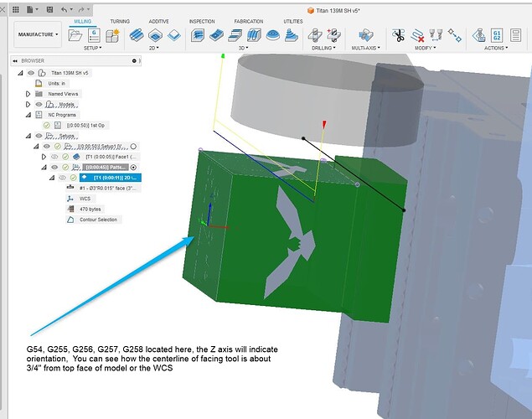Open the ACTIONS panel dropdown
Screen dimensions: 532x419
click(496, 48)
